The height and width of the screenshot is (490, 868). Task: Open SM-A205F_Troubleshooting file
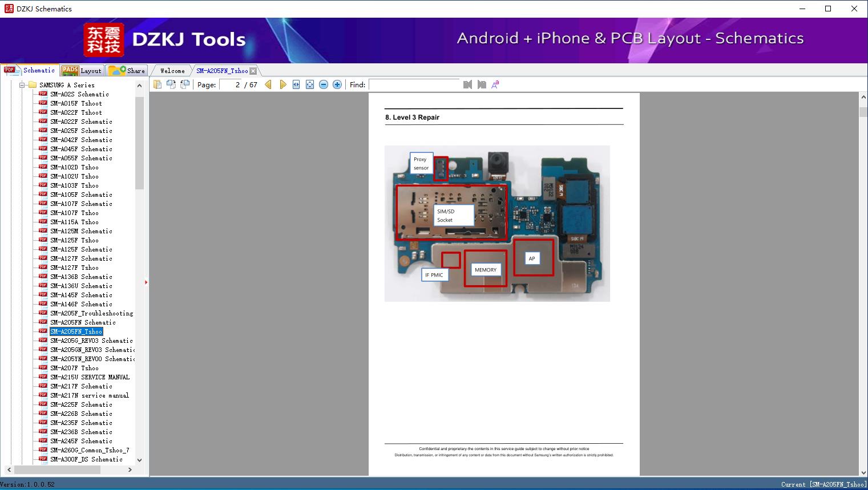coord(91,313)
